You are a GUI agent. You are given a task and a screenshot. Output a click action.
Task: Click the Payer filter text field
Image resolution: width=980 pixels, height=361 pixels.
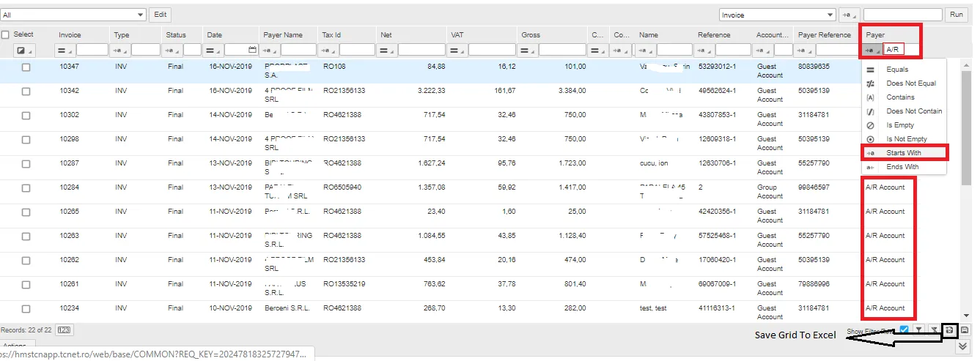[x=901, y=50]
